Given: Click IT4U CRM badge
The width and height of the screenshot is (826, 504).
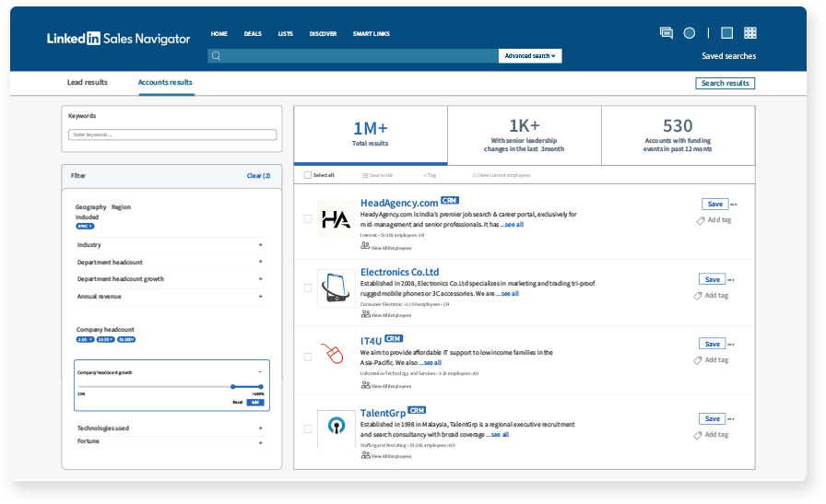Looking at the screenshot, I should [394, 339].
